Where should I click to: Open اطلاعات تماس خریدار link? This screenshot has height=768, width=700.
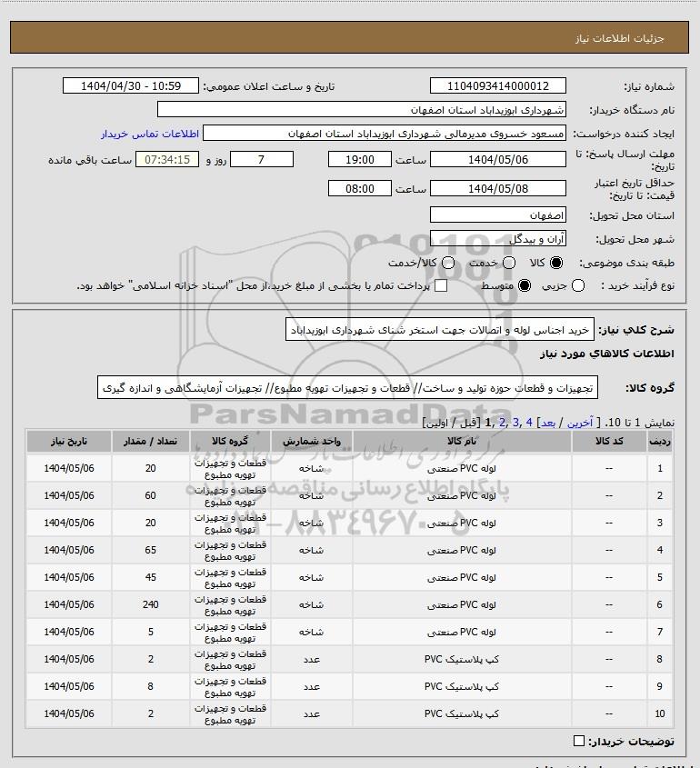tap(150, 134)
